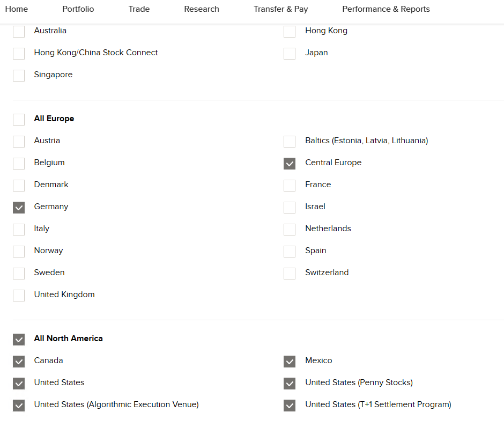The height and width of the screenshot is (427, 504).
Task: Enable the France checkbox
Action: coord(290,185)
